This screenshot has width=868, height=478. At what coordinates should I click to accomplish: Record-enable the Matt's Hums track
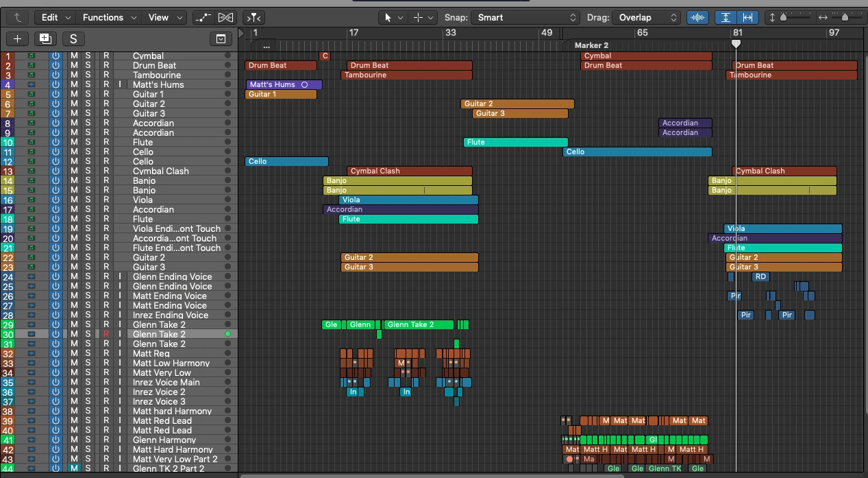click(x=106, y=85)
